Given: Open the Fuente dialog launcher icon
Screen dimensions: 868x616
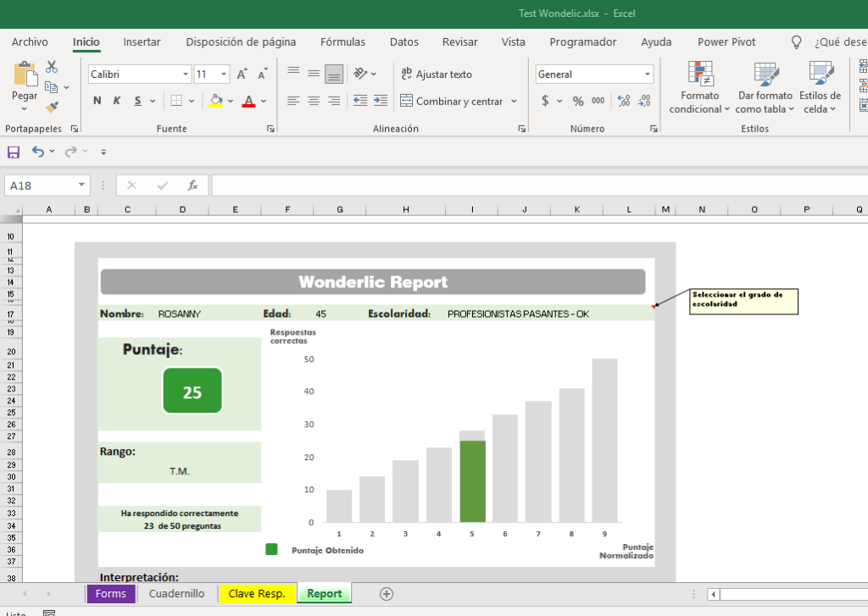Looking at the screenshot, I should [270, 129].
